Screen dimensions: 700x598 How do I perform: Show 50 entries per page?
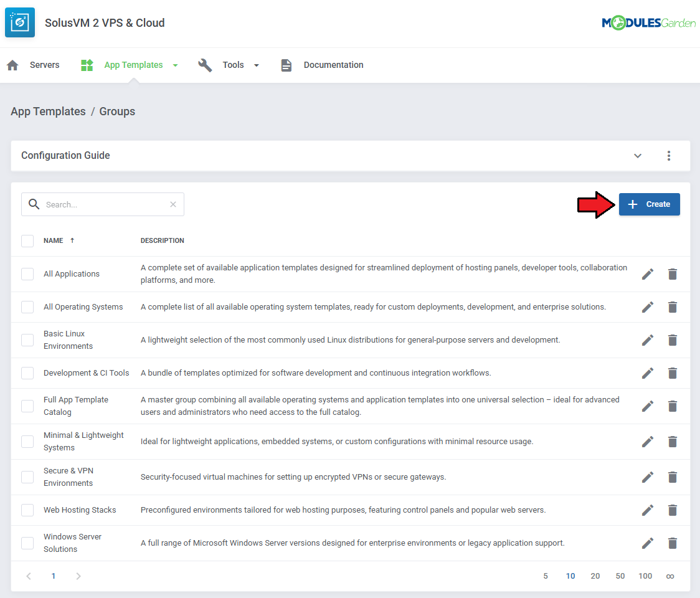[620, 576]
